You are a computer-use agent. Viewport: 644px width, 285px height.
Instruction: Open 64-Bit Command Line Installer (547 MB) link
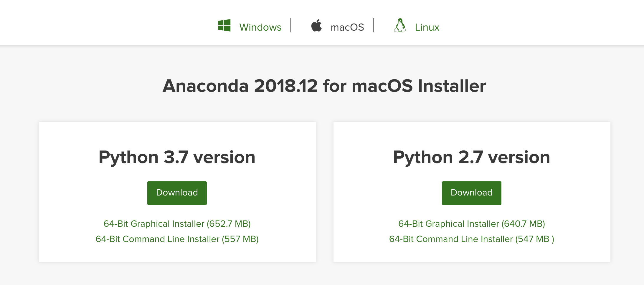click(x=471, y=239)
